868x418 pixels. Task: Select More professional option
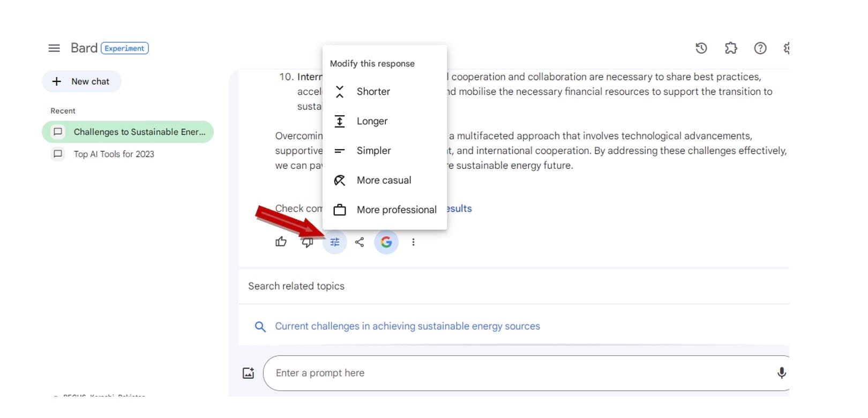(x=385, y=210)
